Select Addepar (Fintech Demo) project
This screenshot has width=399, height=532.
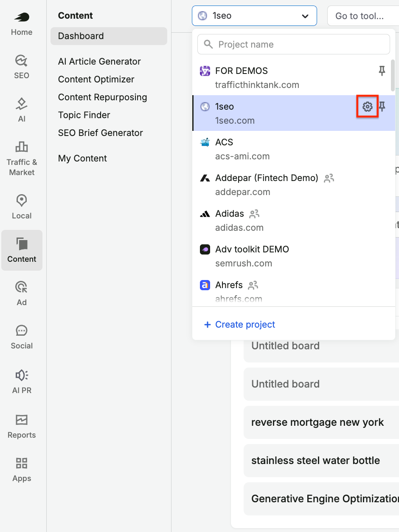(294, 184)
